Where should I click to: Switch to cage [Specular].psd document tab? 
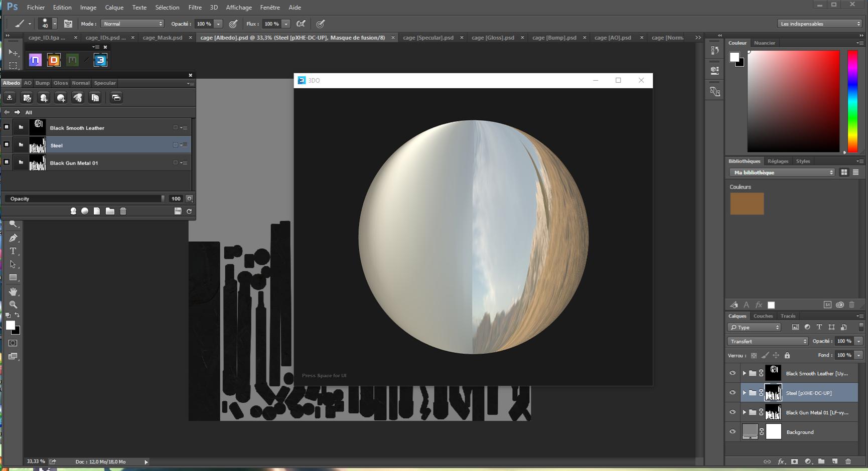(x=428, y=38)
